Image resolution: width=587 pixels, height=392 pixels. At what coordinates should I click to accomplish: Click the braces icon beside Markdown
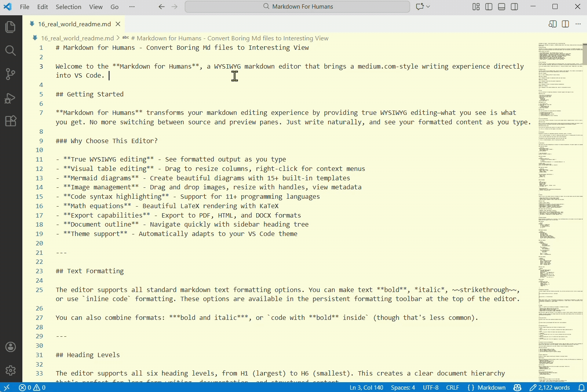coord(471,387)
